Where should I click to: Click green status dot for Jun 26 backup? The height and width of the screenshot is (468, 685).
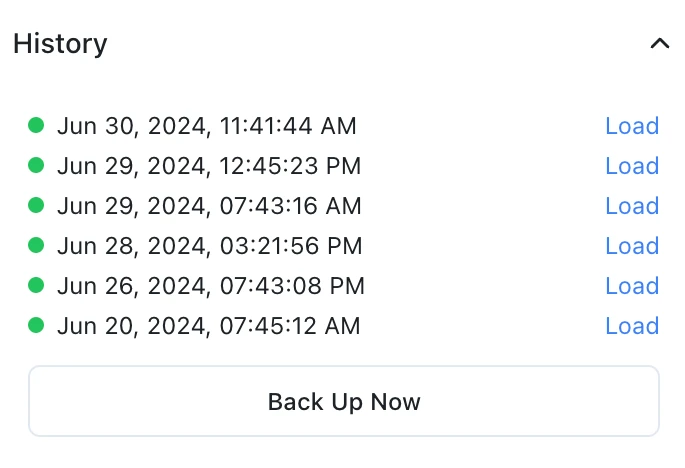point(36,285)
